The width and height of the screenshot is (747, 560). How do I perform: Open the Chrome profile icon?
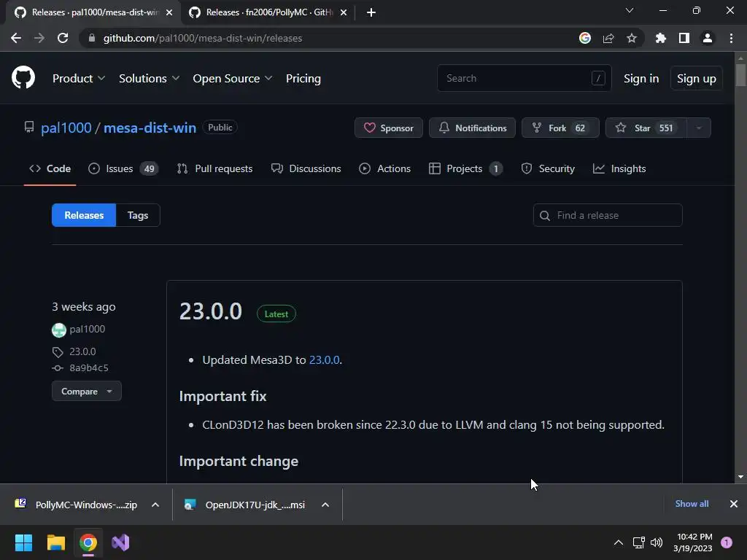(x=708, y=38)
